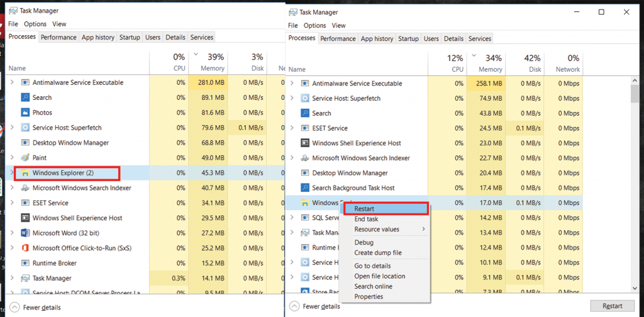Open File menu in left Task Manager

point(13,24)
